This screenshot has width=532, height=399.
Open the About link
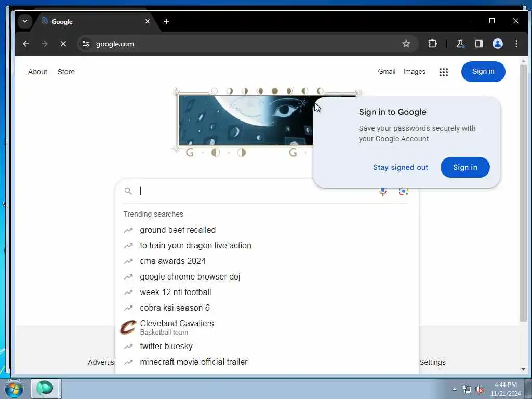(37, 72)
